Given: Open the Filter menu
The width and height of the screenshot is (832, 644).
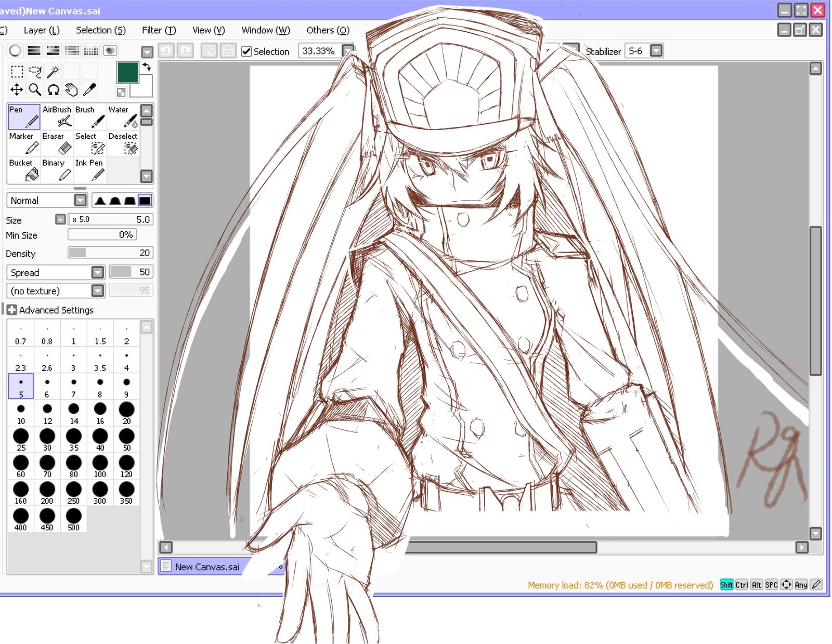Looking at the screenshot, I should click(159, 30).
